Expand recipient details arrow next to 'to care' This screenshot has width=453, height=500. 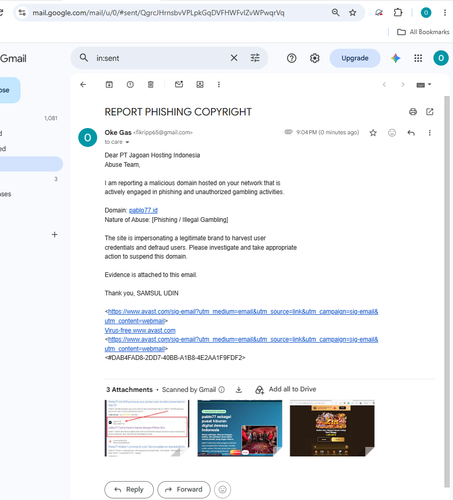127,142
